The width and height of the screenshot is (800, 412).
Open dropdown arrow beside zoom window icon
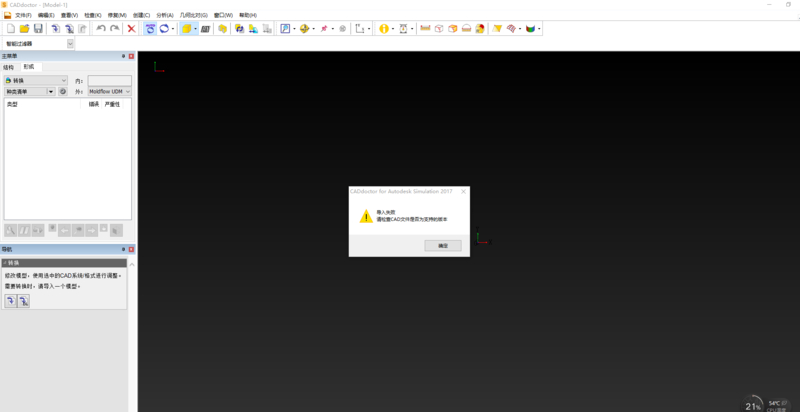294,29
